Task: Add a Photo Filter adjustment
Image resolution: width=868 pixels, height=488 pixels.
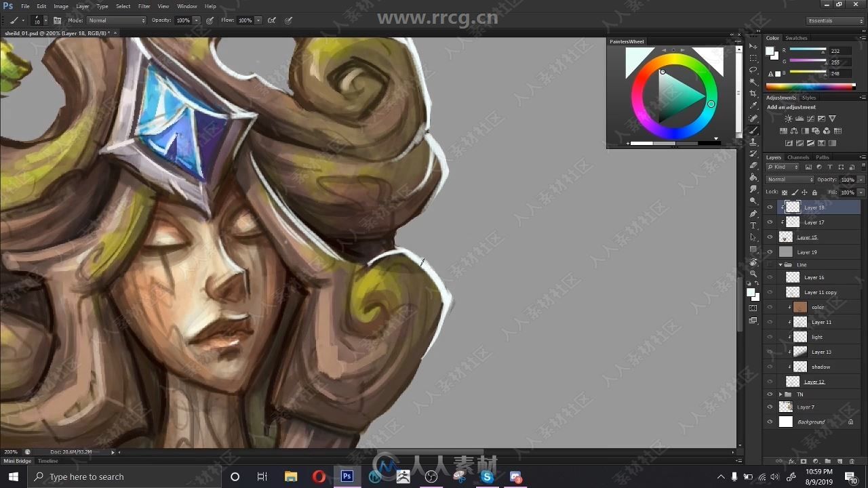Action: coord(815,131)
